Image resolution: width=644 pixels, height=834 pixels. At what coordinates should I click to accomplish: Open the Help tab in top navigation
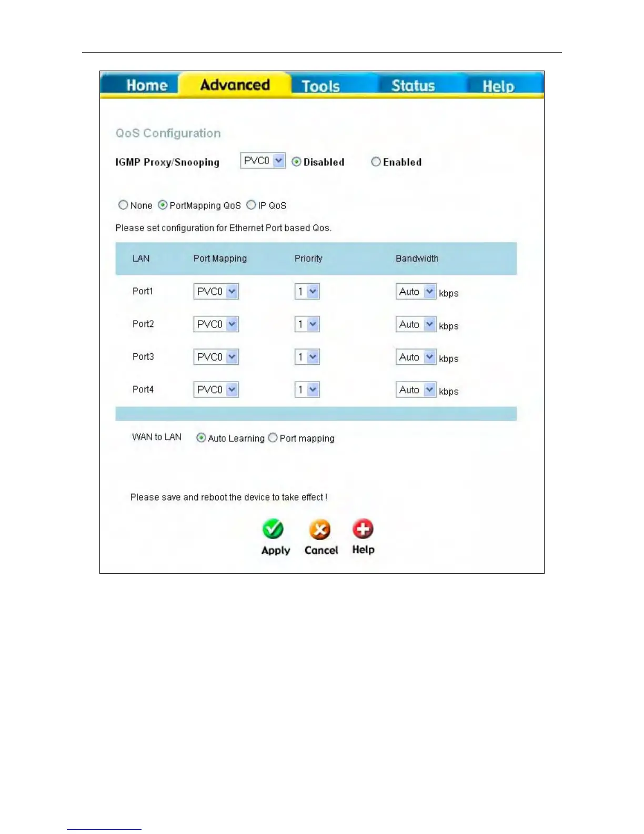[x=498, y=86]
